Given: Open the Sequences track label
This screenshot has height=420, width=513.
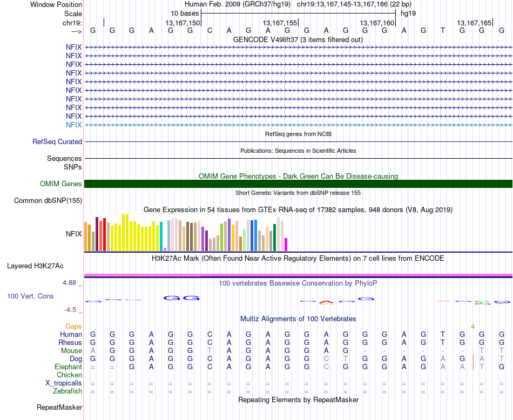Looking at the screenshot, I should coord(64,158).
